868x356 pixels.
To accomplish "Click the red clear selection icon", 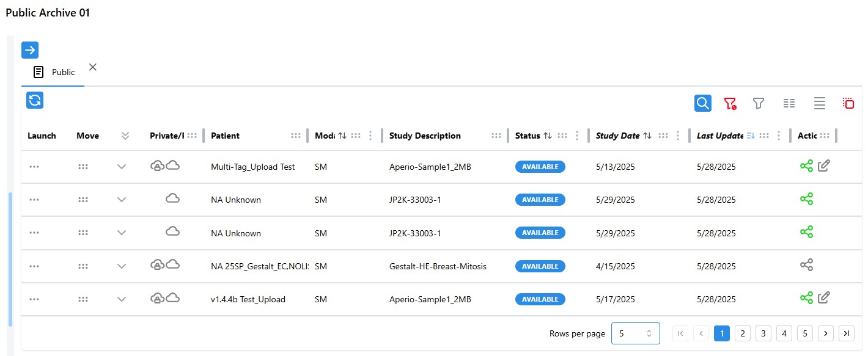I will (848, 104).
